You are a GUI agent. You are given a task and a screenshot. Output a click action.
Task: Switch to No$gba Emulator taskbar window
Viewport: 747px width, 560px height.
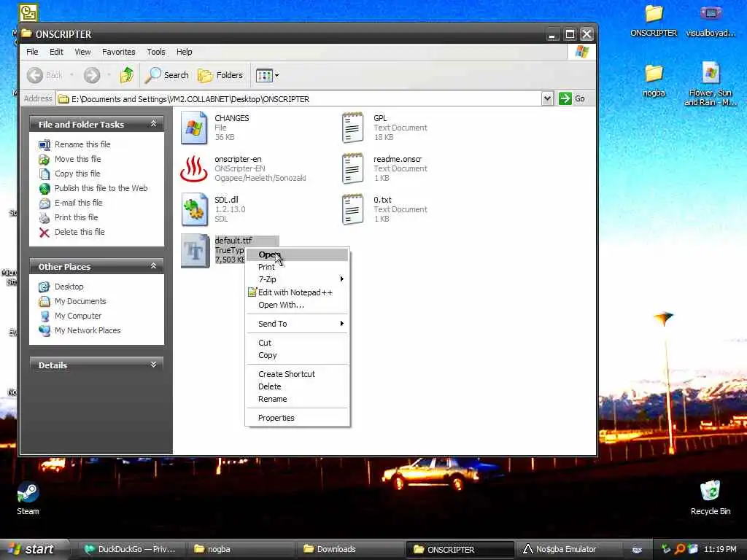(x=570, y=550)
